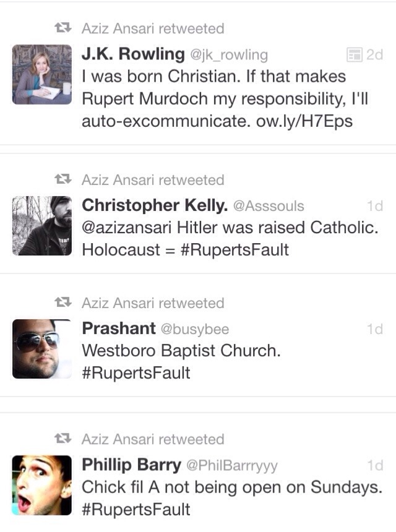
Task: Tap the 2d timestamp on Rowling's tweet
Action: (374, 55)
